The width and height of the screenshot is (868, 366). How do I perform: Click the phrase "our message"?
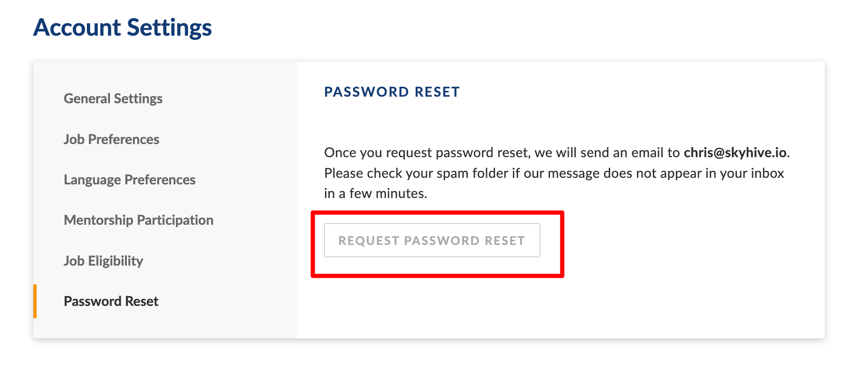point(561,173)
